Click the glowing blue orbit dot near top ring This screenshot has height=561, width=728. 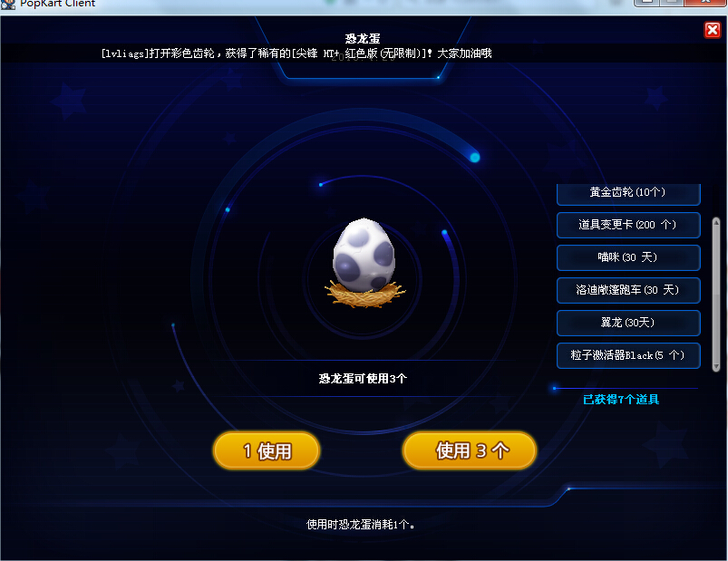click(474, 158)
